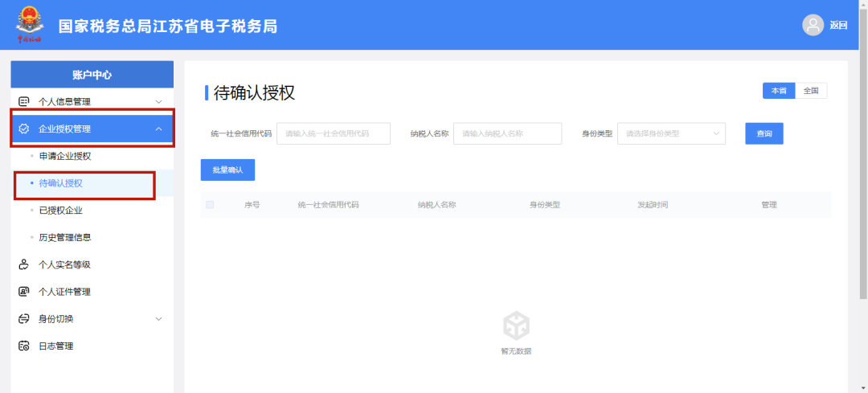This screenshot has width=868, height=393.
Task: Open the 身份类型 dropdown
Action: click(671, 133)
